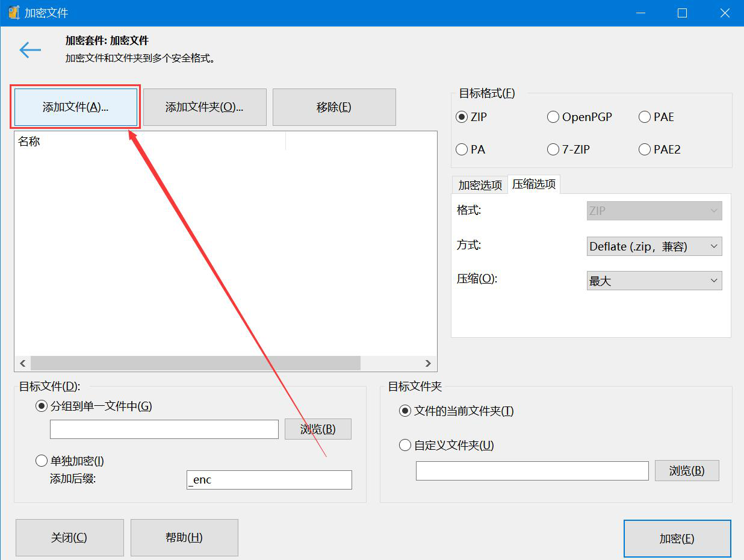Click the 移除(E) button
The image size is (744, 560).
pyautogui.click(x=334, y=107)
